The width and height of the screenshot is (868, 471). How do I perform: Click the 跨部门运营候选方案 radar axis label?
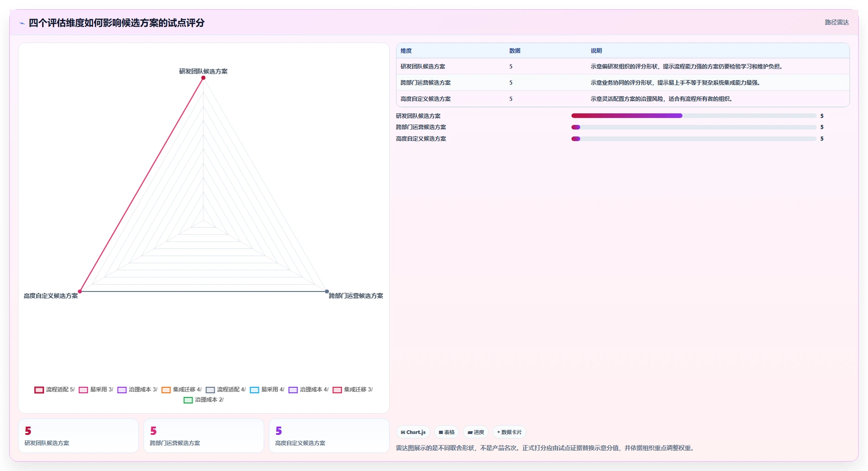point(356,296)
